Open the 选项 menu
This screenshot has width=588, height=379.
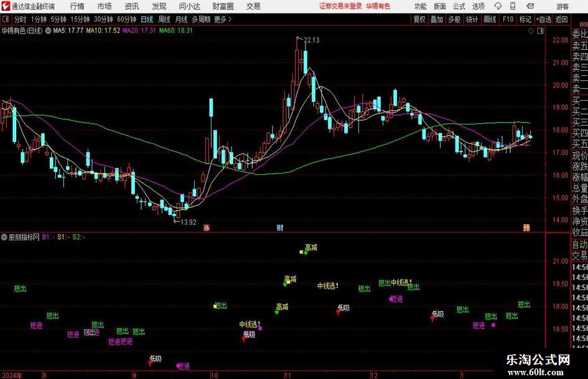[478, 6]
